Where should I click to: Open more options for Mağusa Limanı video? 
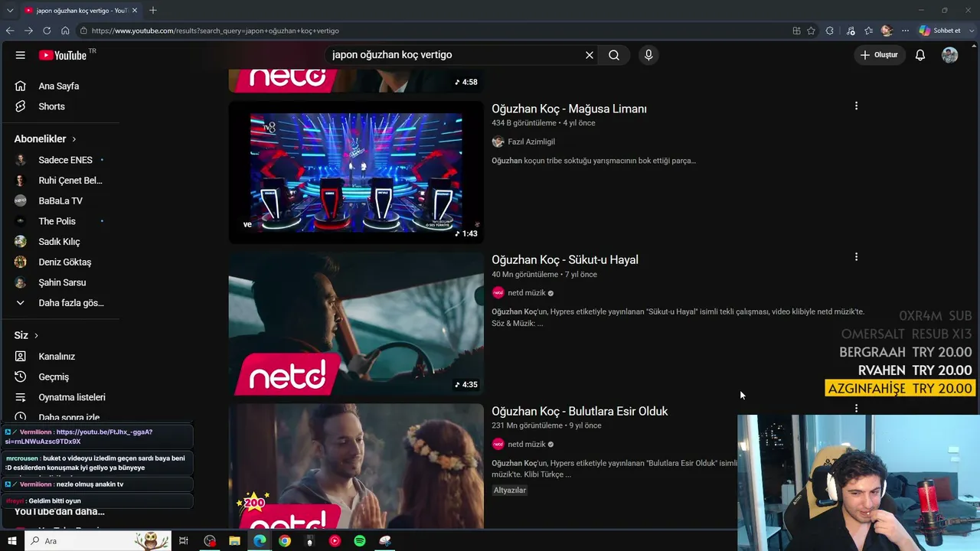click(x=856, y=106)
